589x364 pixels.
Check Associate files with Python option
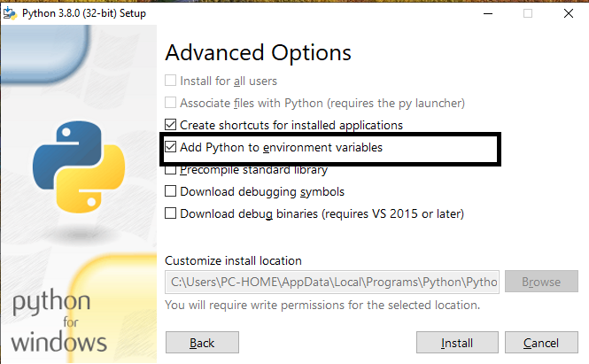point(171,104)
